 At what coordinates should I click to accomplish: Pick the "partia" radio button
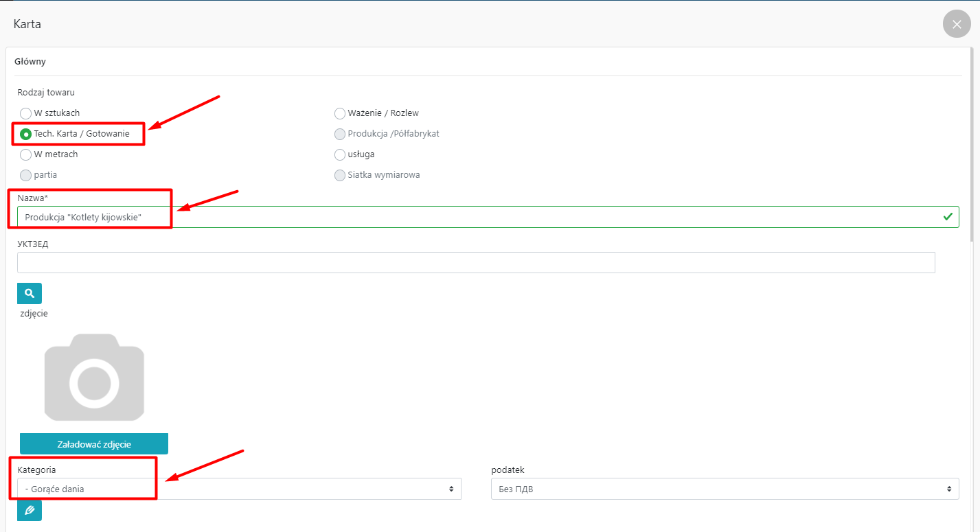click(25, 175)
